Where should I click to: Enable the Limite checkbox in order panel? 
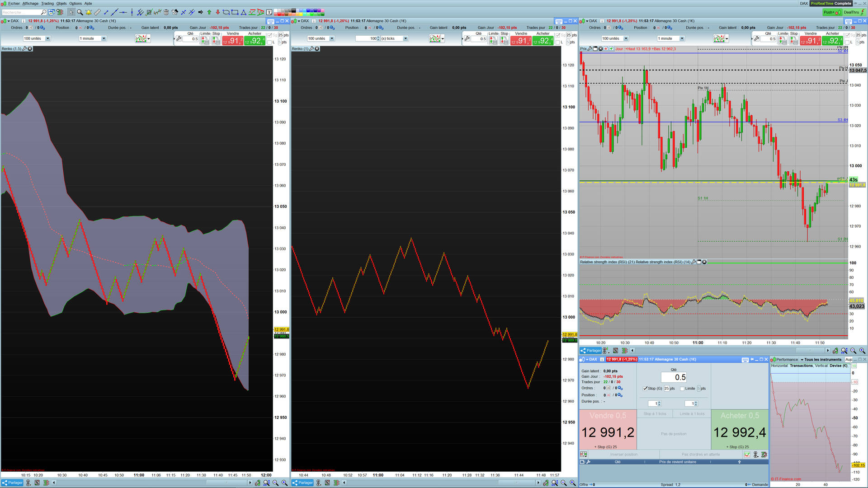click(682, 389)
